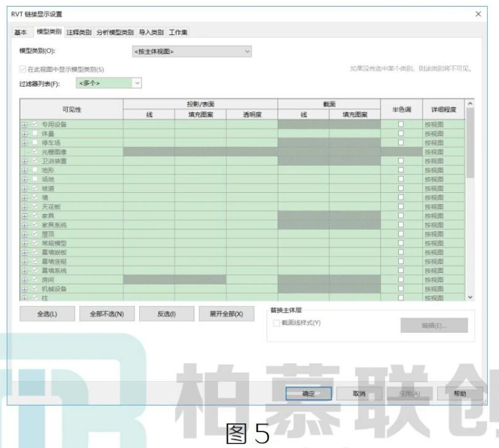The width and height of the screenshot is (499, 448).
Task: Toggle visibility checkbox for 场地
Action: (35, 179)
